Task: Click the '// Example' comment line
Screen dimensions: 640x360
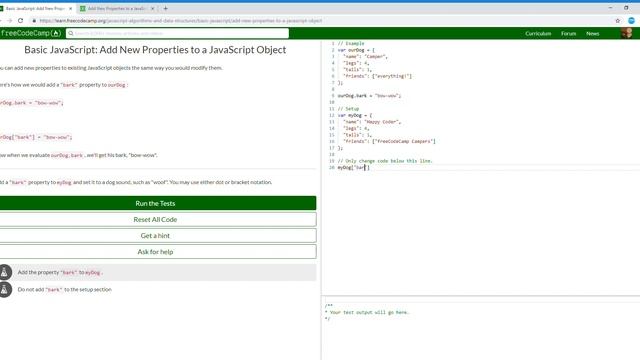Action: [x=351, y=44]
